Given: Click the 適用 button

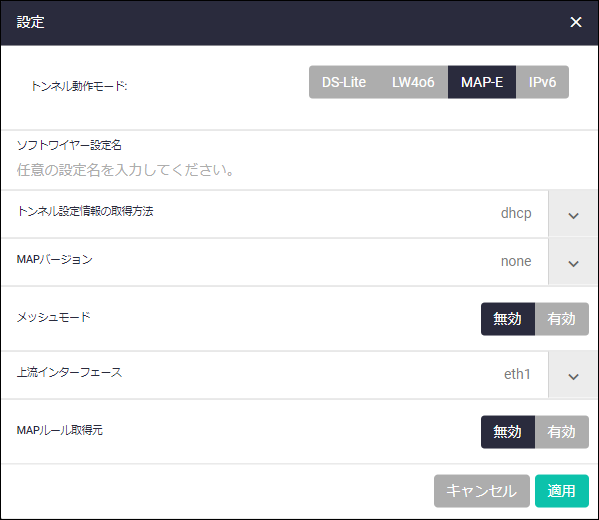Looking at the screenshot, I should click(x=562, y=491).
